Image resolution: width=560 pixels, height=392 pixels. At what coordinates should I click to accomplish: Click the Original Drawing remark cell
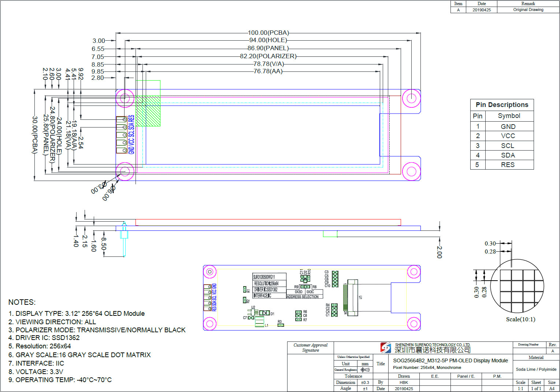528,10
